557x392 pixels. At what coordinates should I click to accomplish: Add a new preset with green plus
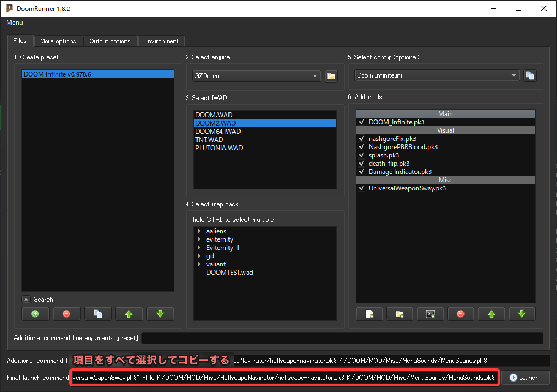[35, 314]
